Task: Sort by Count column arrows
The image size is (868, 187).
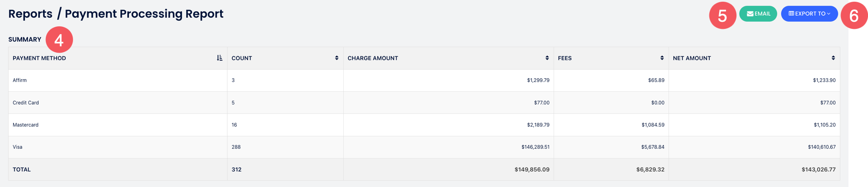Action: (336, 58)
